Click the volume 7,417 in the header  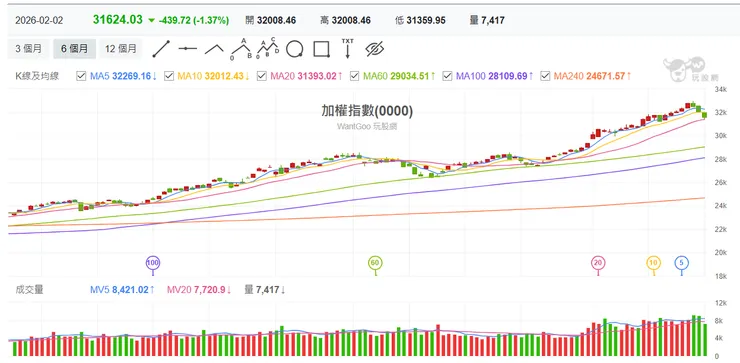(x=493, y=20)
